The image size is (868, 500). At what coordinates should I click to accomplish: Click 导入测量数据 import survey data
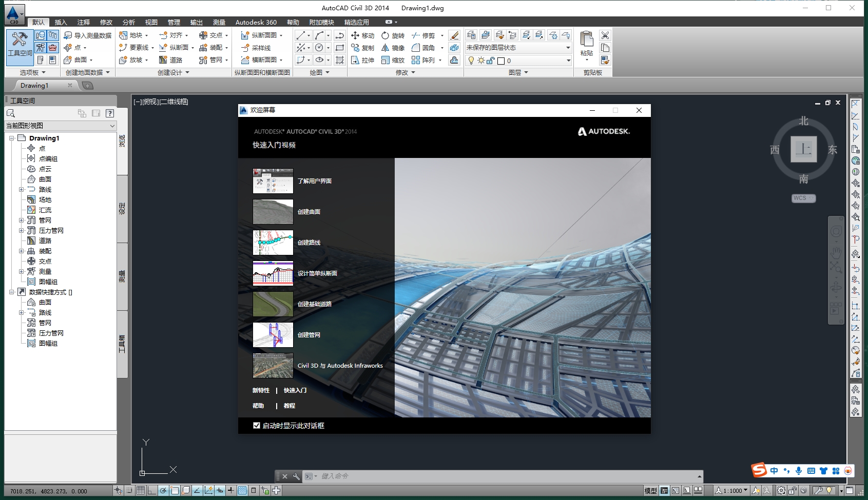pos(87,35)
